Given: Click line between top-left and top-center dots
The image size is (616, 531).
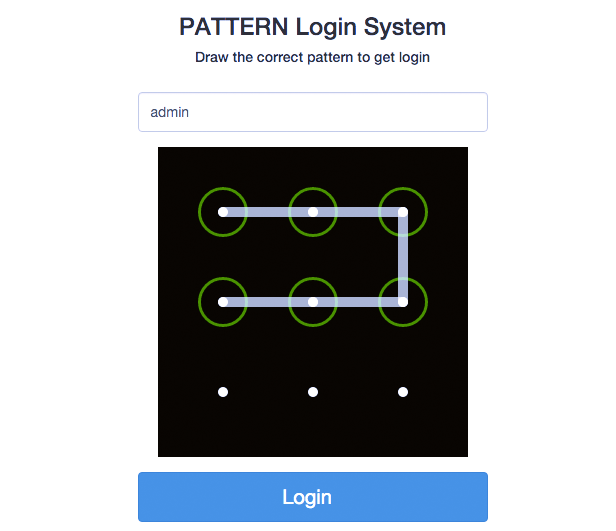Looking at the screenshot, I should pos(268,212).
